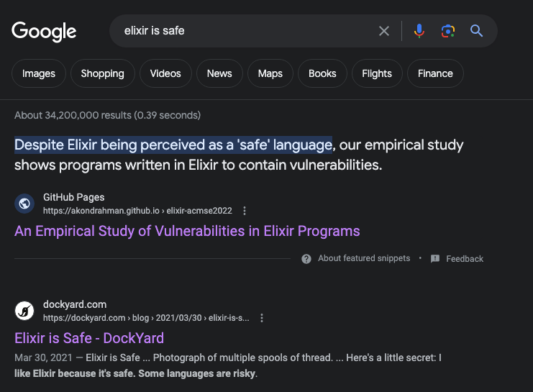This screenshot has width=533, height=392.
Task: Open Google Lens image search icon
Action: point(448,31)
